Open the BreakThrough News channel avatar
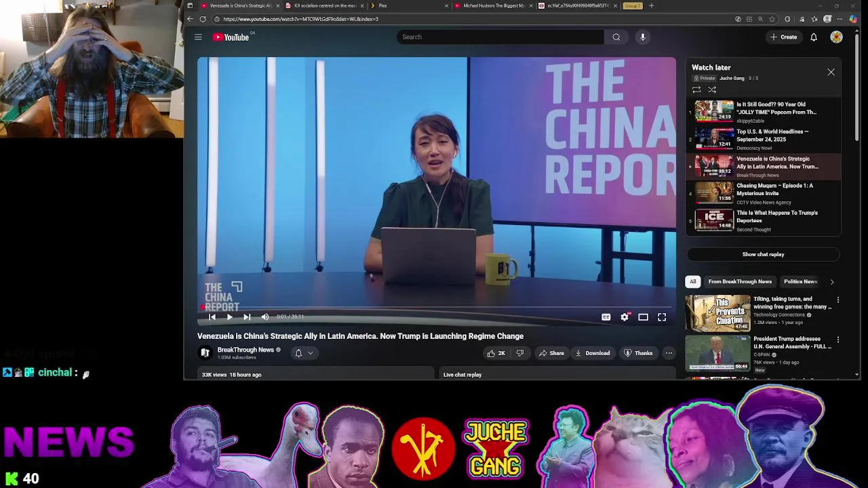The width and height of the screenshot is (868, 488). [205, 352]
